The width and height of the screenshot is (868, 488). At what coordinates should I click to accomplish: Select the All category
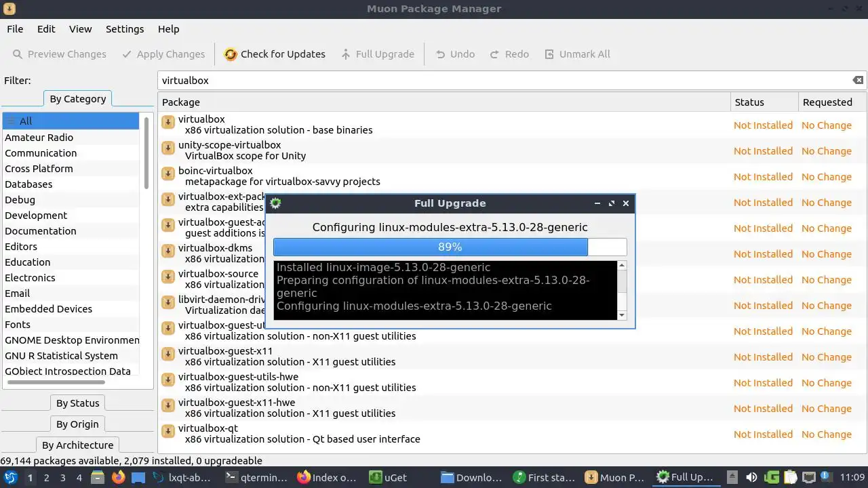coord(71,121)
